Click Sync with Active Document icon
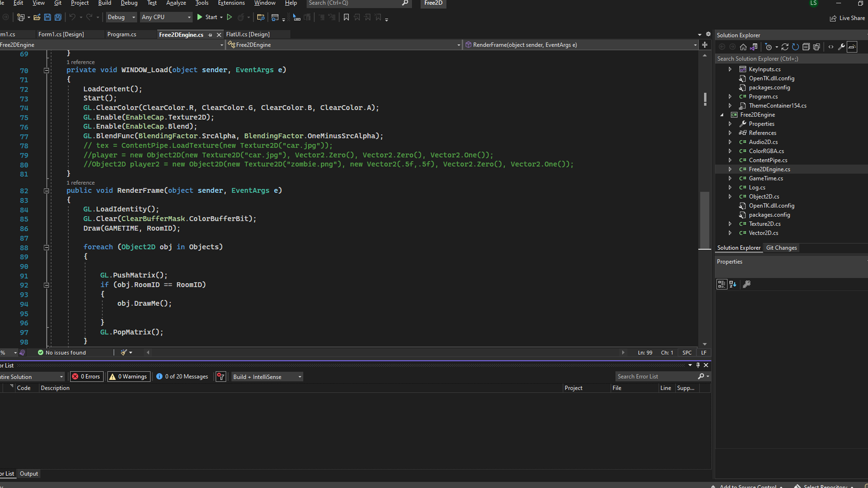Image resolution: width=868 pixels, height=488 pixels. click(785, 47)
